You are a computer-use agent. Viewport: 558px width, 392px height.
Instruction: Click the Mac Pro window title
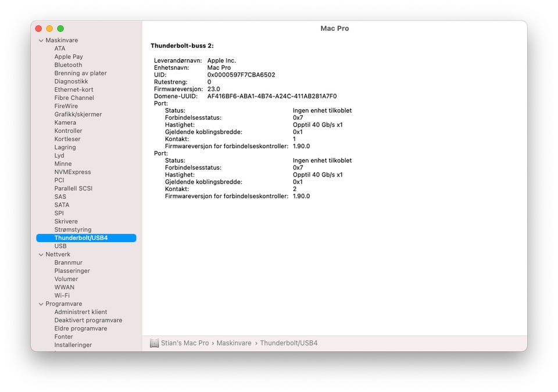[335, 28]
